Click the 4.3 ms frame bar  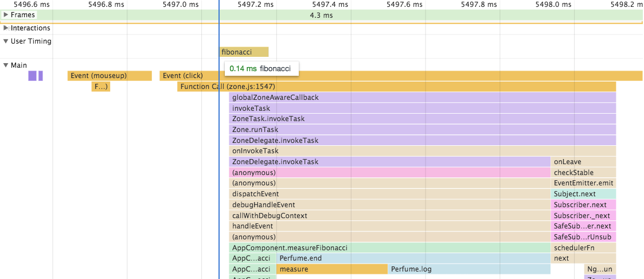click(x=322, y=15)
